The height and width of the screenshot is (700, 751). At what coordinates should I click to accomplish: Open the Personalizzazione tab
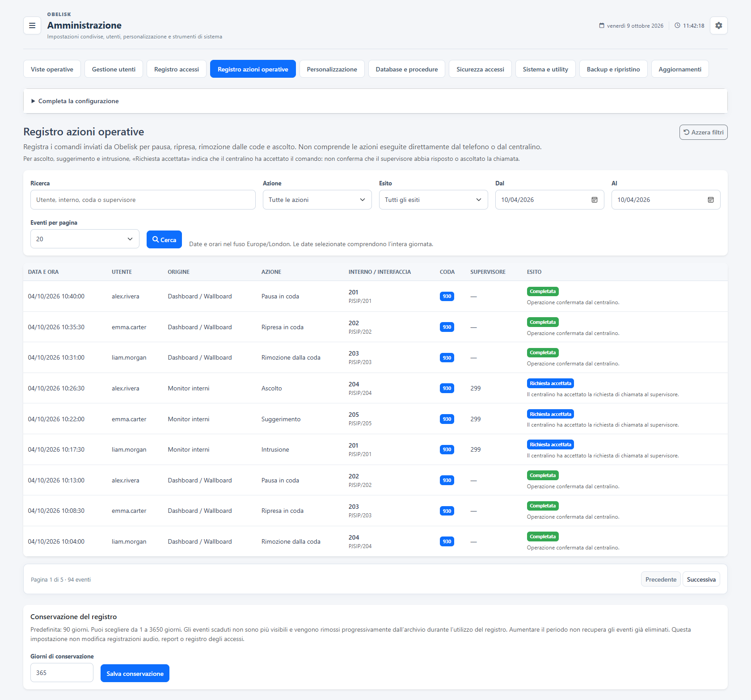pyautogui.click(x=332, y=69)
